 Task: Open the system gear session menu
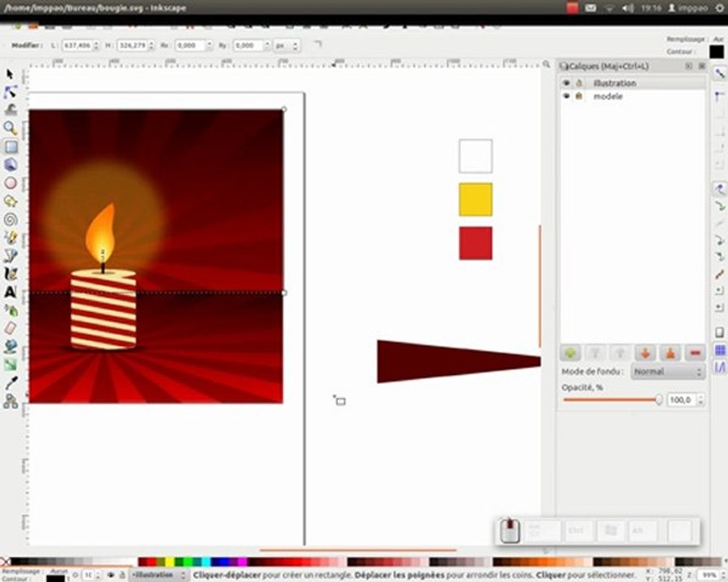pyautogui.click(x=719, y=8)
